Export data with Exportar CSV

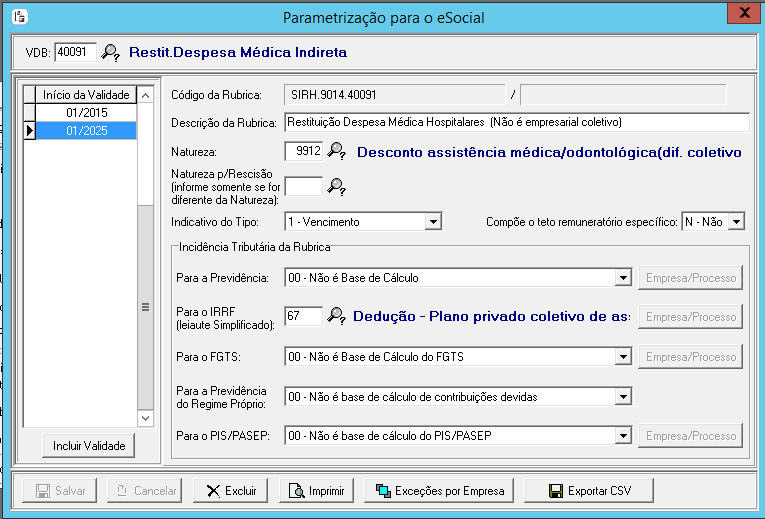tap(590, 491)
